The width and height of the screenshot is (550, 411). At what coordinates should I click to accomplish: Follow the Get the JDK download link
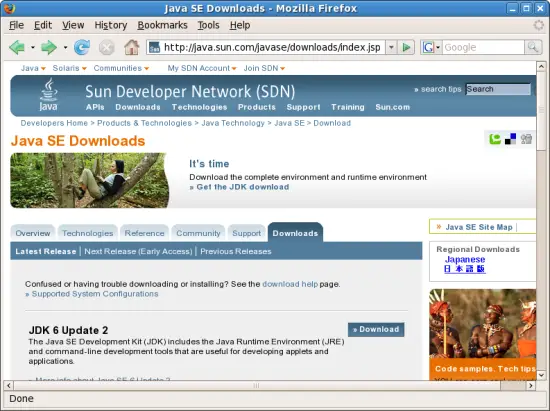pos(243,187)
